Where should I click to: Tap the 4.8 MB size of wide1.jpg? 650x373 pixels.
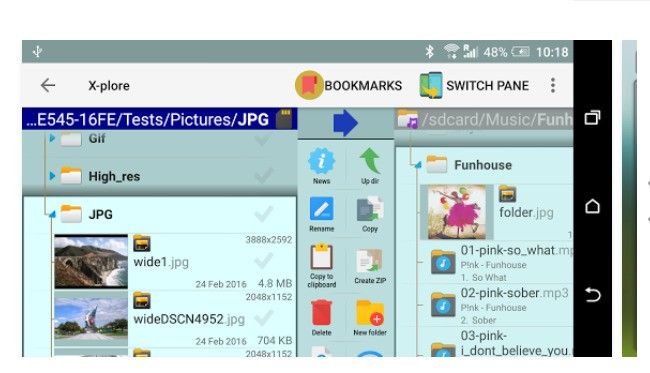(275, 283)
